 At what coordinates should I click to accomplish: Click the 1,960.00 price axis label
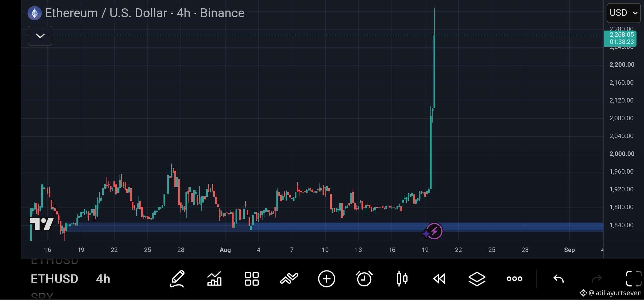621,171
